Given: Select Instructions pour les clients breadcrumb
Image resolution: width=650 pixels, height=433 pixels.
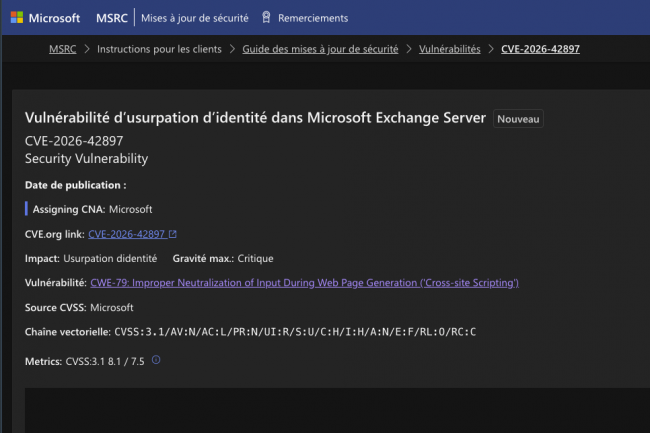Looking at the screenshot, I should 159,49.
